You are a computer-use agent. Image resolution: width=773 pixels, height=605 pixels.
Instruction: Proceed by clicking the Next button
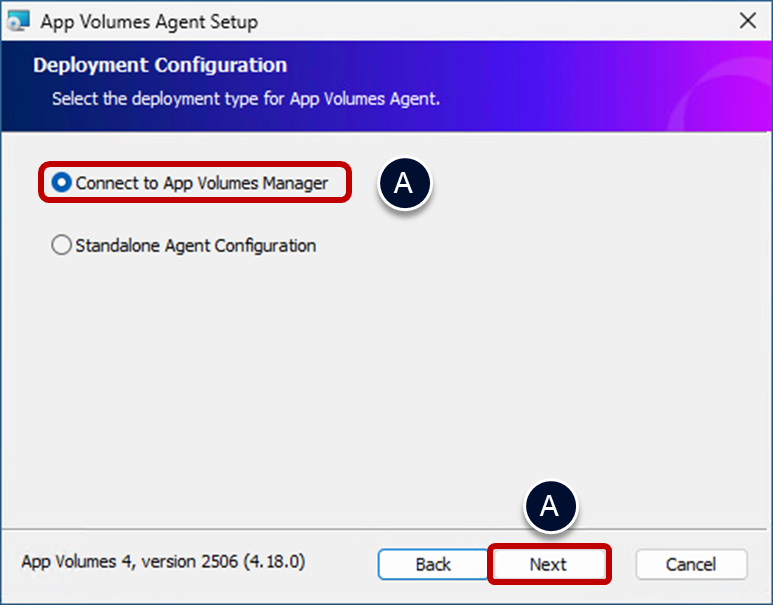coord(548,564)
